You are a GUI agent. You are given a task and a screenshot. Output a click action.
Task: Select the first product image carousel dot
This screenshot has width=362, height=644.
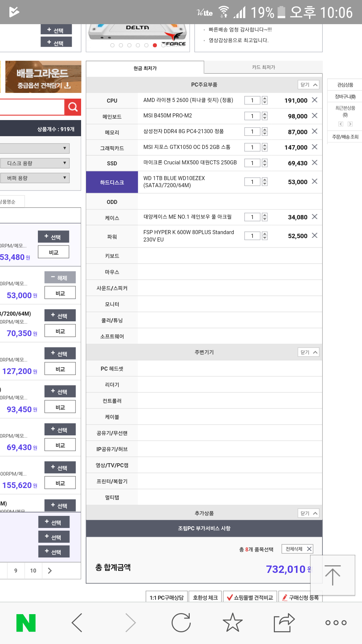tap(112, 45)
